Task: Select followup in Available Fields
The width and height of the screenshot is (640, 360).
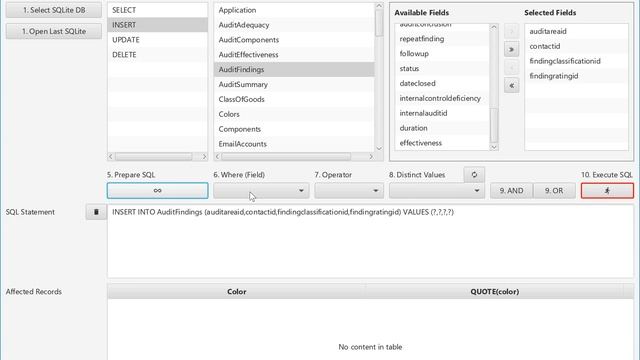Action: [442, 54]
